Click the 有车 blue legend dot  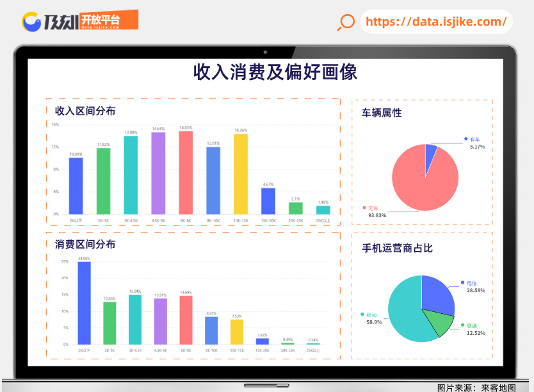pos(466,139)
